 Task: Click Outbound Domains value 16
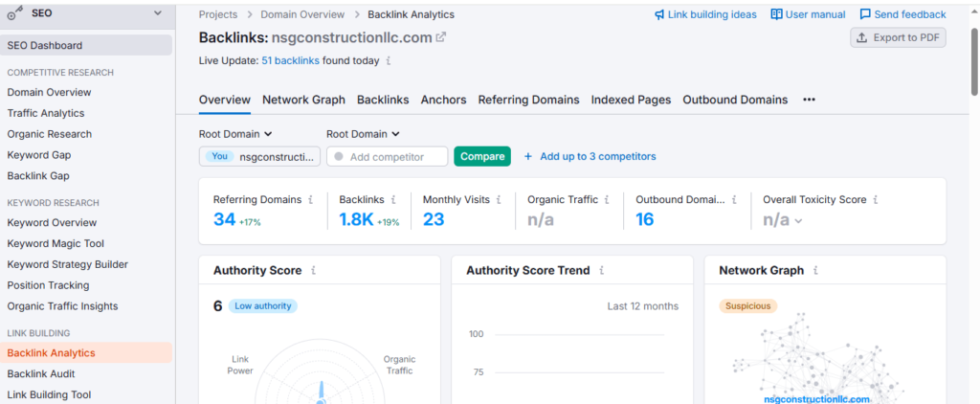645,219
